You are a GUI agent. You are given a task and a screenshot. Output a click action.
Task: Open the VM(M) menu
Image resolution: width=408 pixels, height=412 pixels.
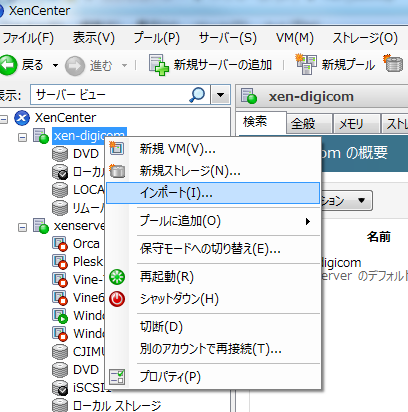295,38
